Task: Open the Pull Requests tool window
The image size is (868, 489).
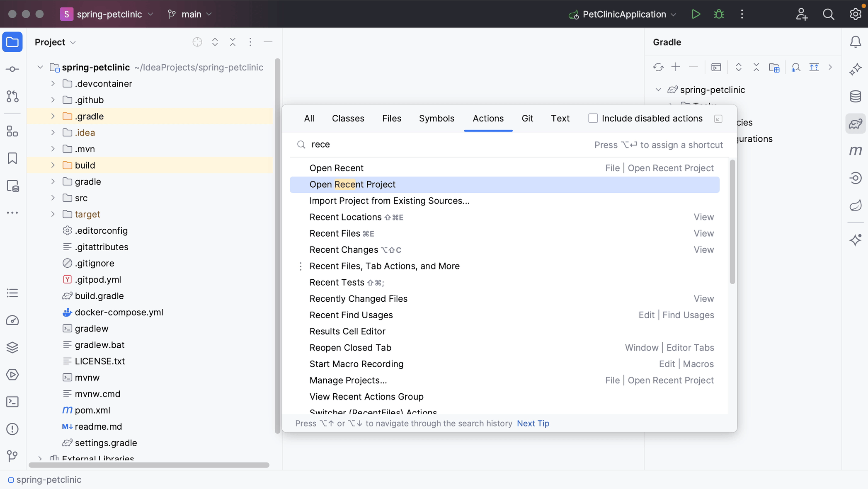Action: click(12, 97)
